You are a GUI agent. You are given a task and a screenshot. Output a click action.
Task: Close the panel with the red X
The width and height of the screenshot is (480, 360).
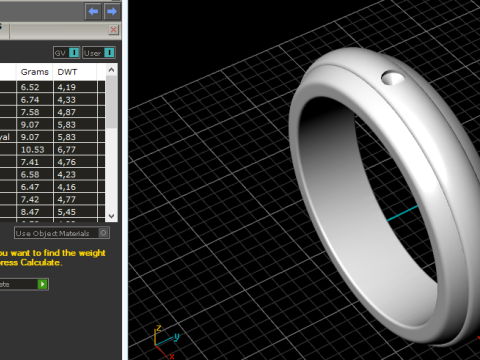click(x=113, y=30)
